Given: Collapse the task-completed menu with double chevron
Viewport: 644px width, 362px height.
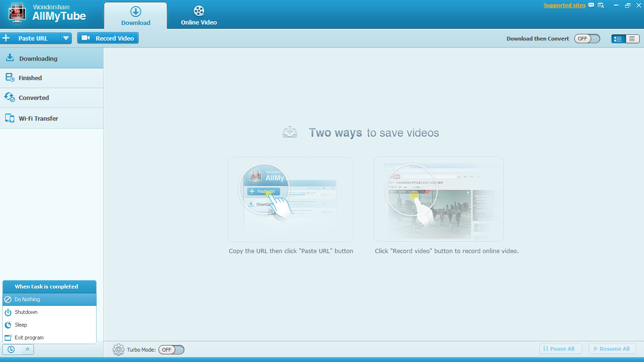Looking at the screenshot, I should pyautogui.click(x=27, y=349).
